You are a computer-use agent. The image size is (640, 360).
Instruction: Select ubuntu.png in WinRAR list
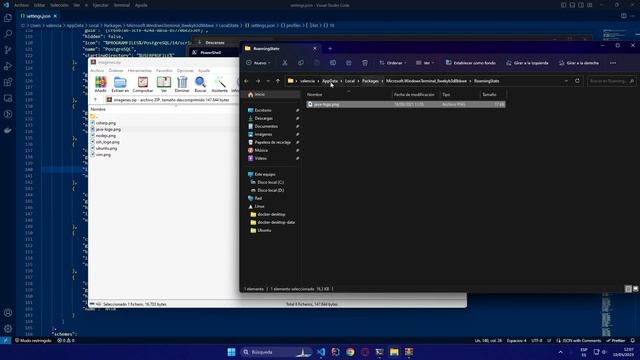(106, 148)
